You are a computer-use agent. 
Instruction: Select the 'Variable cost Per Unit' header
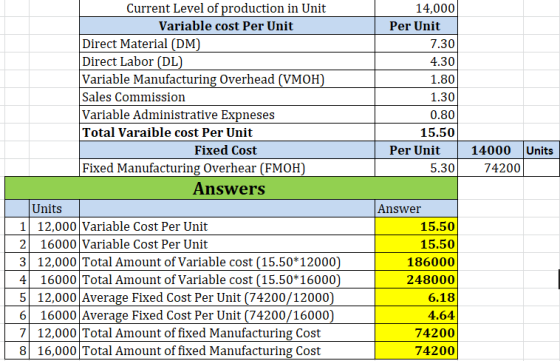pyautogui.click(x=227, y=26)
